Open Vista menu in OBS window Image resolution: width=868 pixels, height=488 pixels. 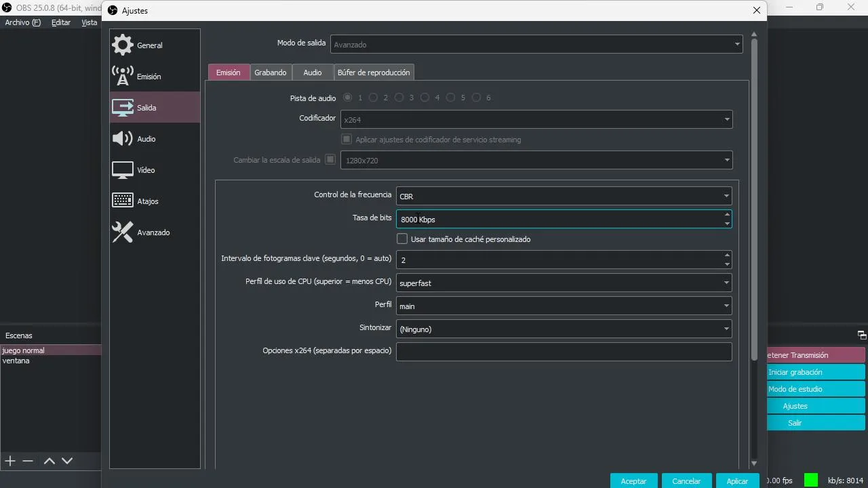tap(90, 22)
